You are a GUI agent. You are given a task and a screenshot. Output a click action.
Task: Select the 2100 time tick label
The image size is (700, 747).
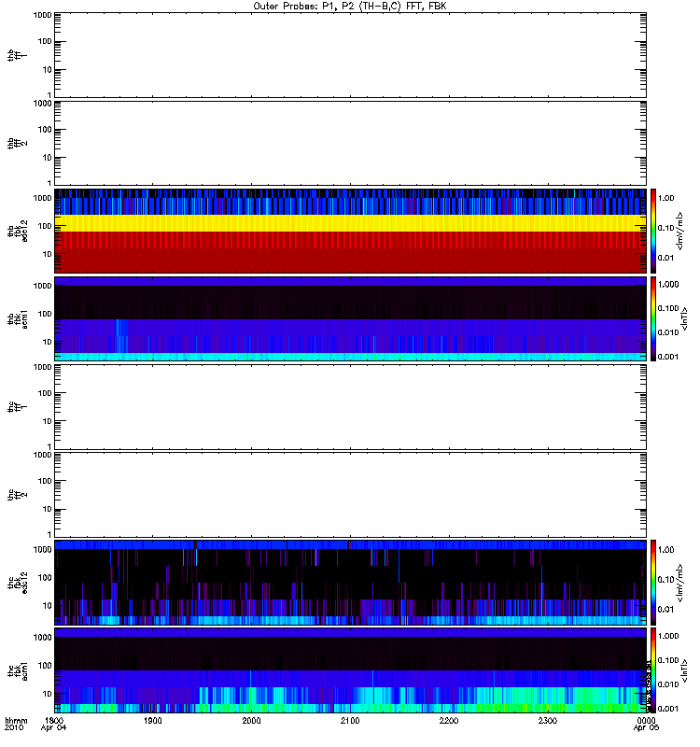(x=350, y=720)
